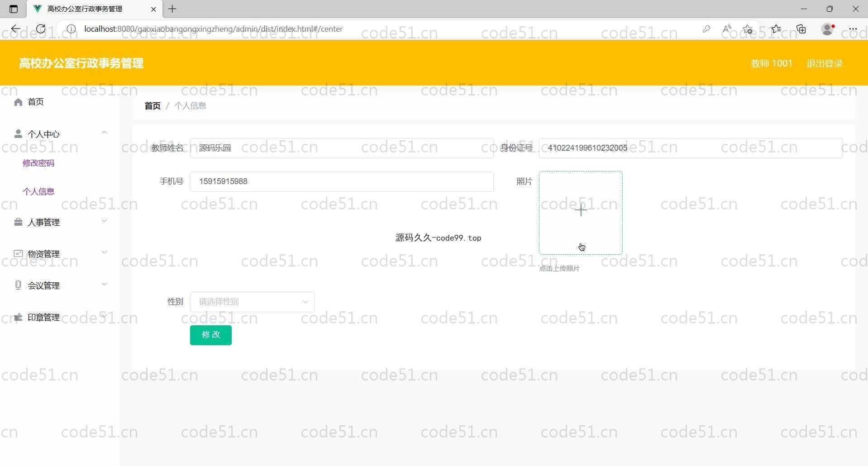Select 修改密码 in the sidebar
This screenshot has width=868, height=466.
[x=38, y=163]
